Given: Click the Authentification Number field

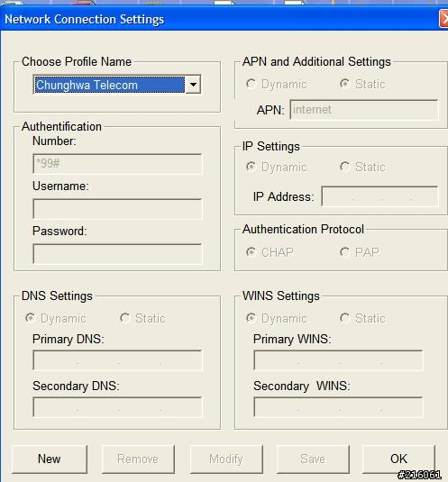Looking at the screenshot, I should (x=117, y=164).
